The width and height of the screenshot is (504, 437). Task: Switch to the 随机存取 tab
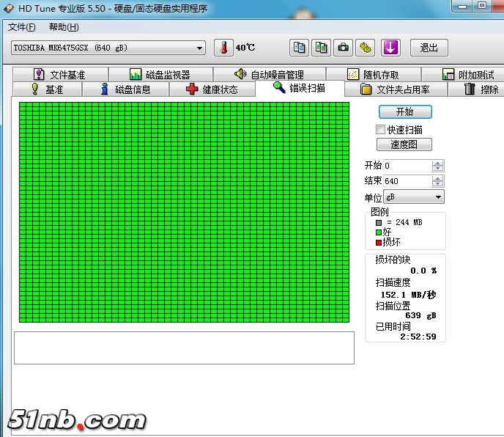click(x=374, y=75)
